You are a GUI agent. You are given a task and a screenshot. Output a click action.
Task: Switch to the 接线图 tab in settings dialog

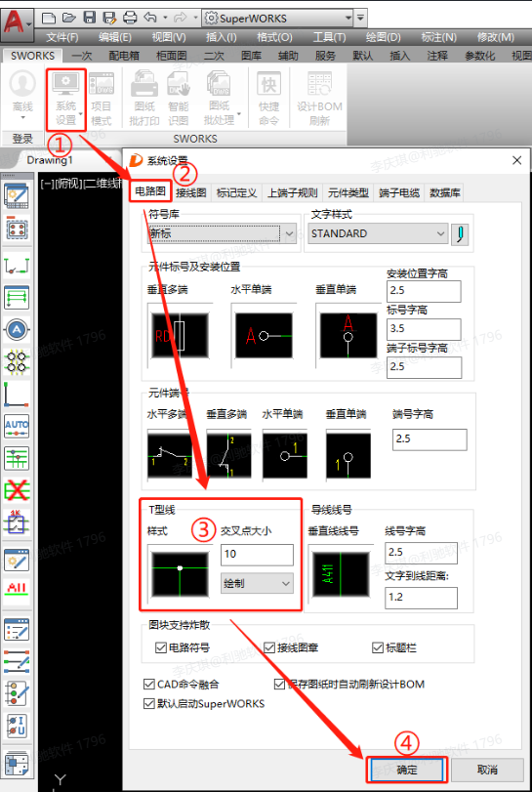(190, 193)
